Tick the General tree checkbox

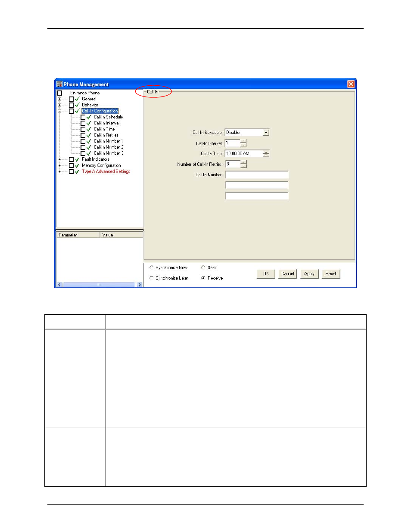(x=72, y=99)
